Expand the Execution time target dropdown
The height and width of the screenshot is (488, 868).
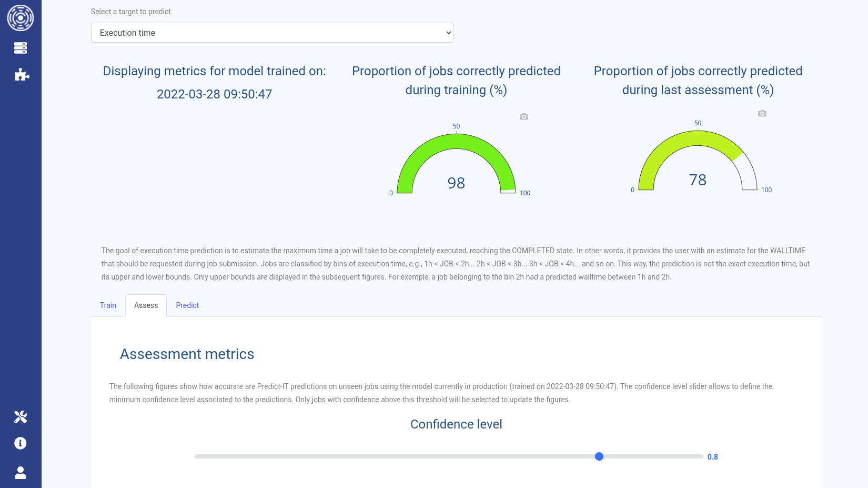pos(272,33)
